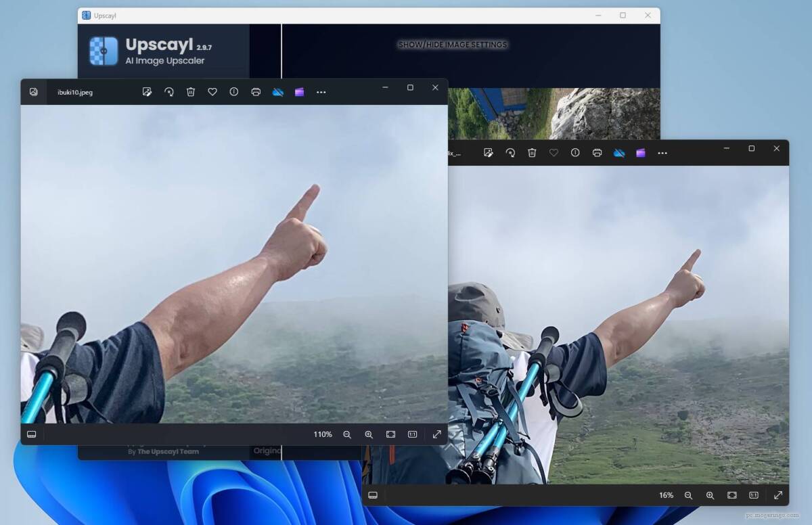Zoom in on the 110% photo window
Viewport: 812px width, 525px height.
click(369, 434)
